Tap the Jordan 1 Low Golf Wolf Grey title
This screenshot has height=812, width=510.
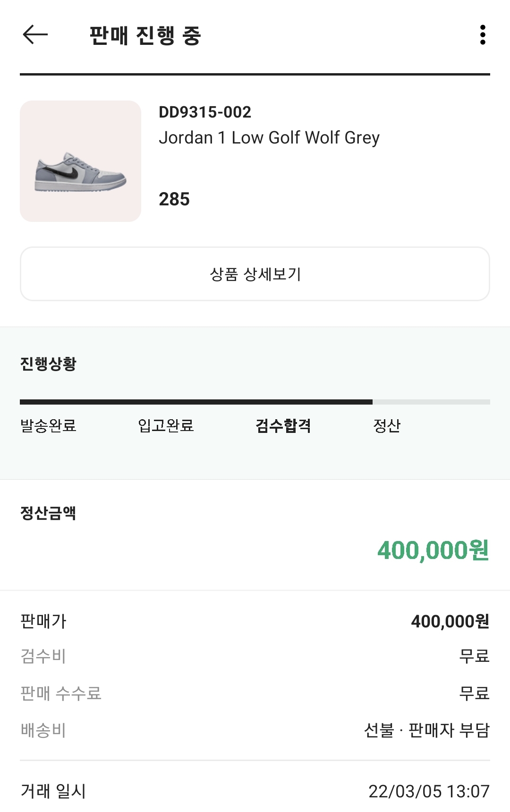point(269,138)
